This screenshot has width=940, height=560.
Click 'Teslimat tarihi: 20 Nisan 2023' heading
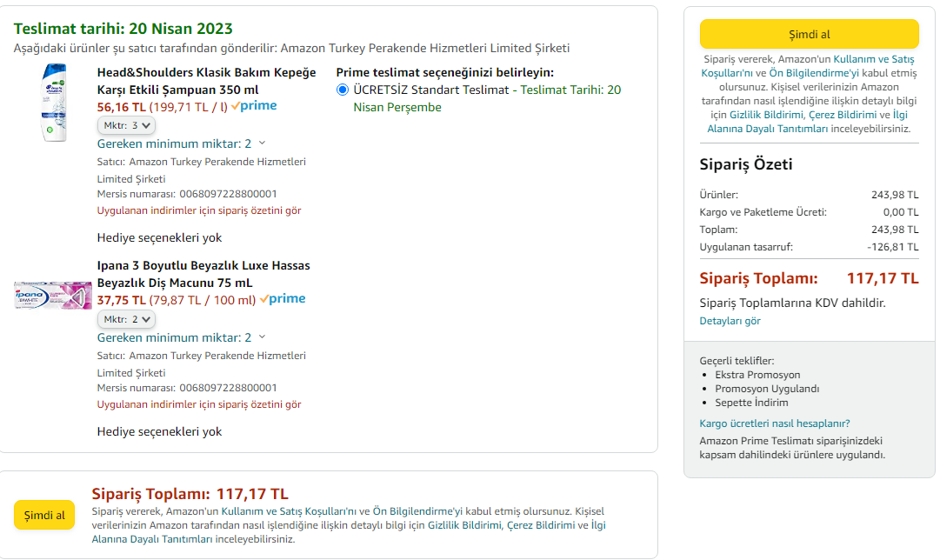tap(123, 28)
